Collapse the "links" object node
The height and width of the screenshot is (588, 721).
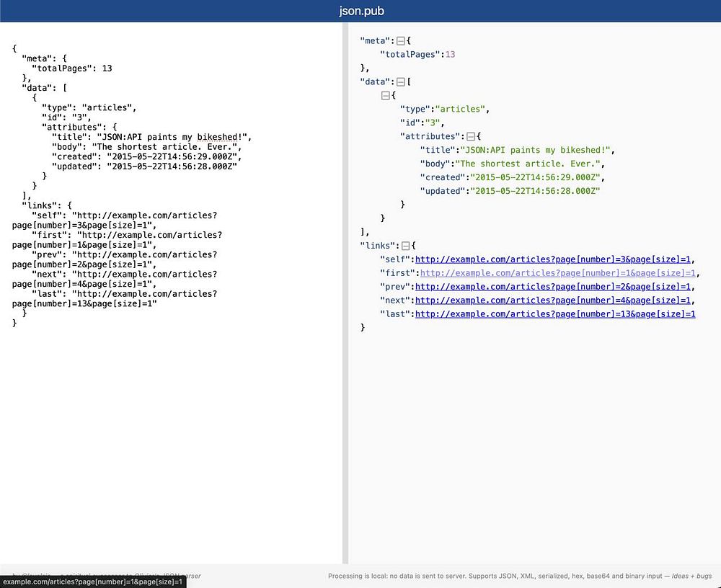[405, 246]
